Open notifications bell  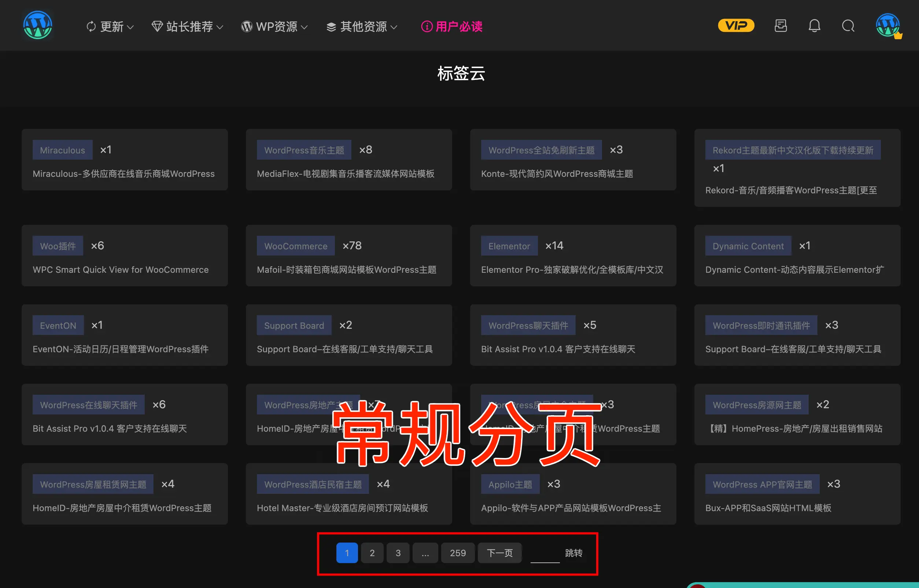814,26
